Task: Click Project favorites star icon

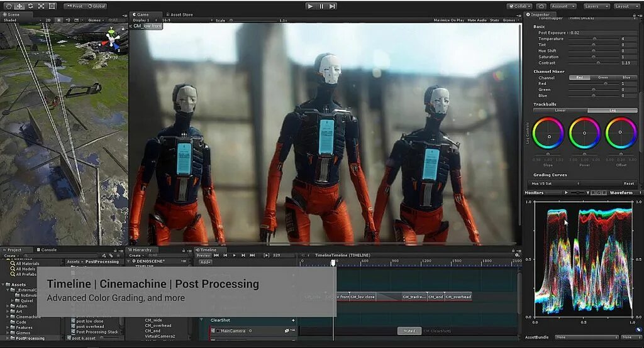Action: pos(118,256)
